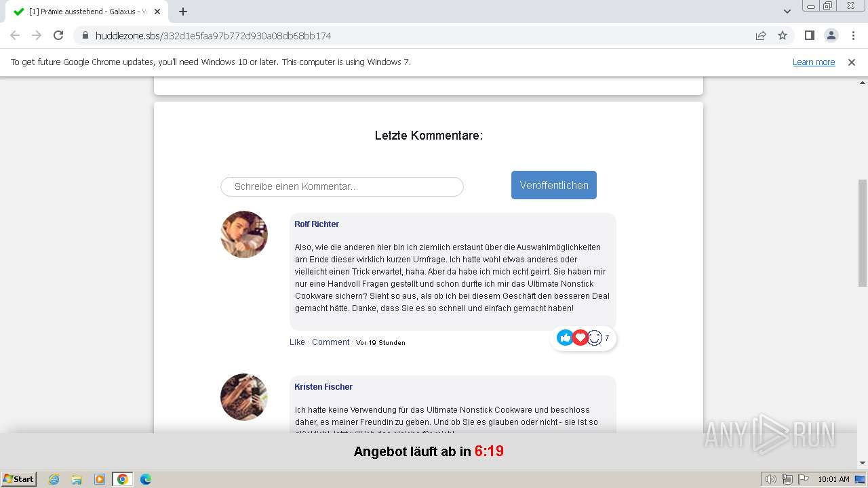
Task: Click the Kristen Fischer name
Action: 323,387
